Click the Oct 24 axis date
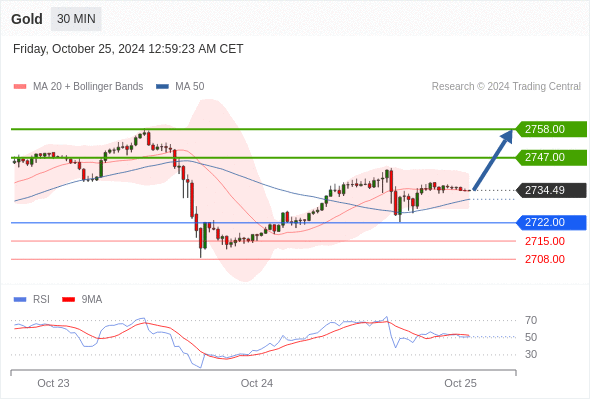 click(257, 383)
